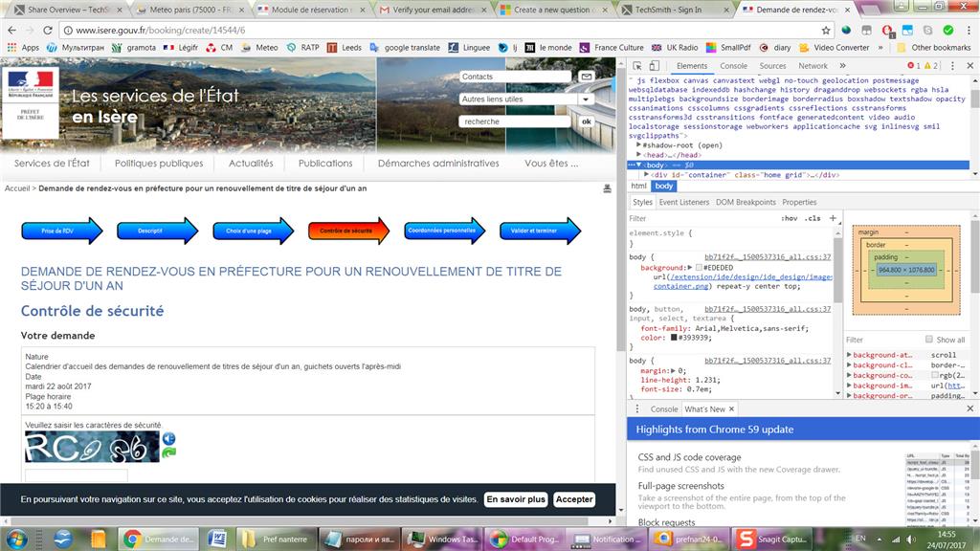Toggle the :hov element state button
980x551 pixels.
click(x=790, y=218)
